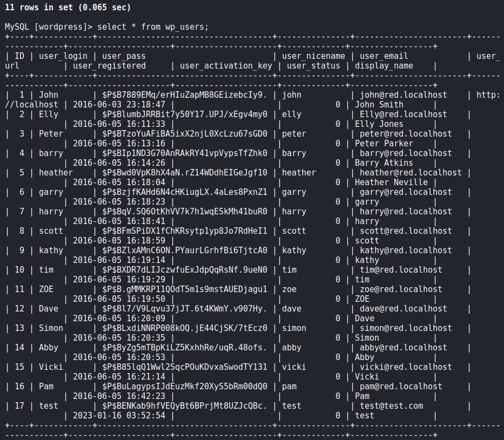Click the user_login value 'Vicki'
The height and width of the screenshot is (440, 504).
(x=51, y=367)
